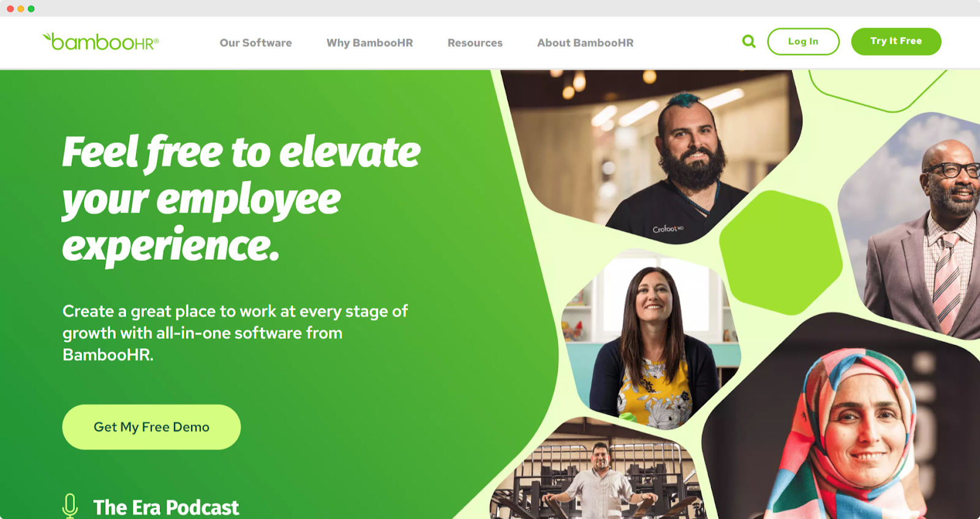
Task: Click the red window close dot
Action: [x=10, y=9]
